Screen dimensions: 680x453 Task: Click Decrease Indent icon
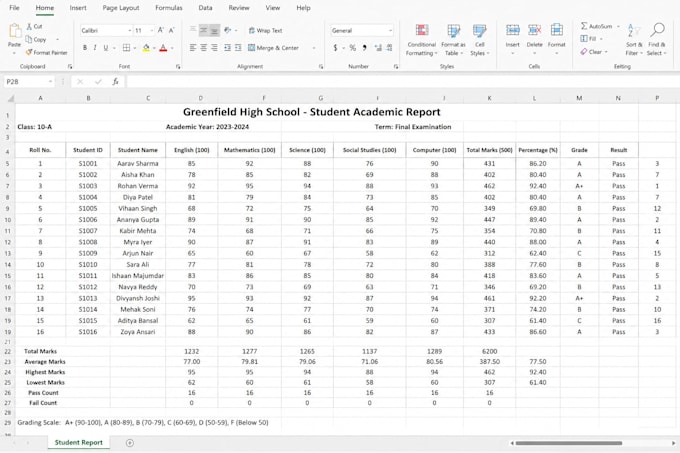pos(227,48)
